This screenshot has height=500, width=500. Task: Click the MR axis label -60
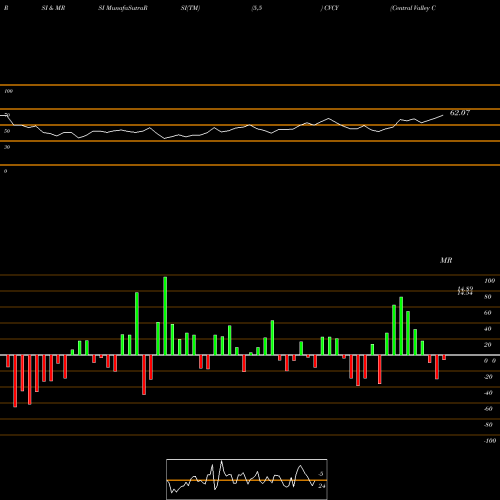[488, 409]
